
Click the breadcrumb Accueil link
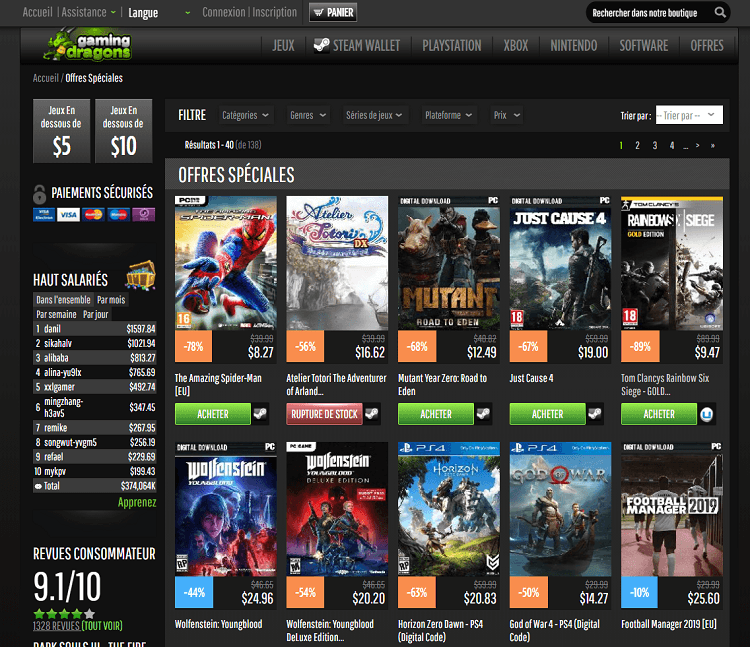coord(45,78)
